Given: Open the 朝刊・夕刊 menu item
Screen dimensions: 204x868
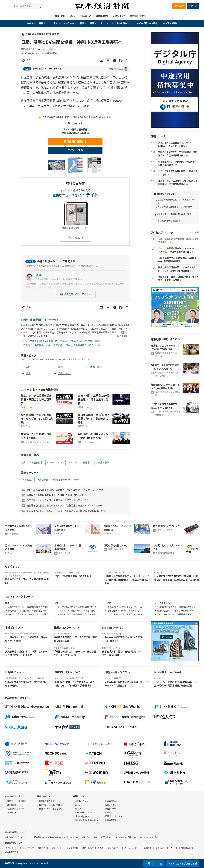Looking at the screenshot, I should pos(60,16).
